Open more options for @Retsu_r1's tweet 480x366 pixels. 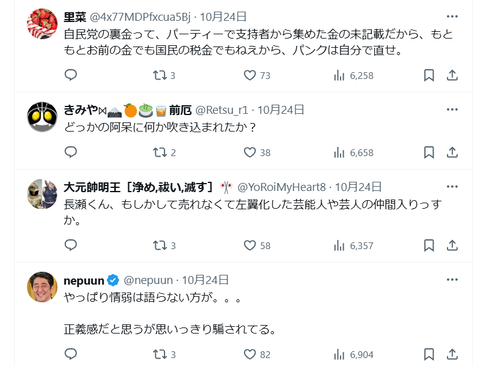[452, 109]
